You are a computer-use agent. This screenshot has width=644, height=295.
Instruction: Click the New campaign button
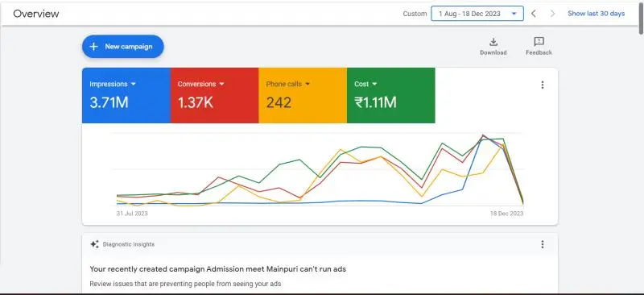pyautogui.click(x=123, y=47)
